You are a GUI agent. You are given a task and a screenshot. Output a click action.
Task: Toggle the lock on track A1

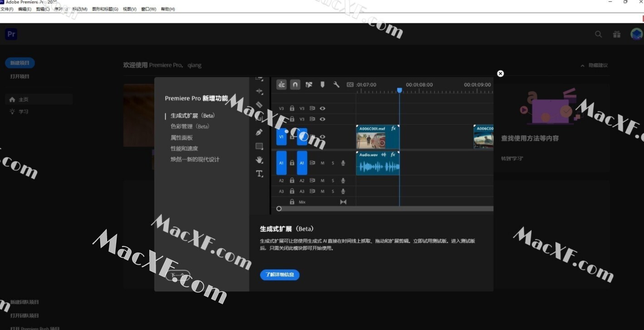pyautogui.click(x=292, y=163)
